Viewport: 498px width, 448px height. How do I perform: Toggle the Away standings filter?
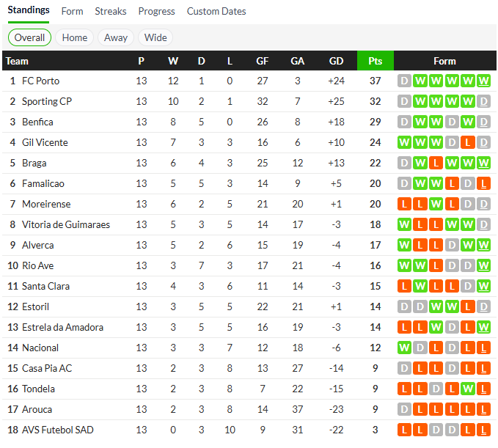pyautogui.click(x=116, y=37)
